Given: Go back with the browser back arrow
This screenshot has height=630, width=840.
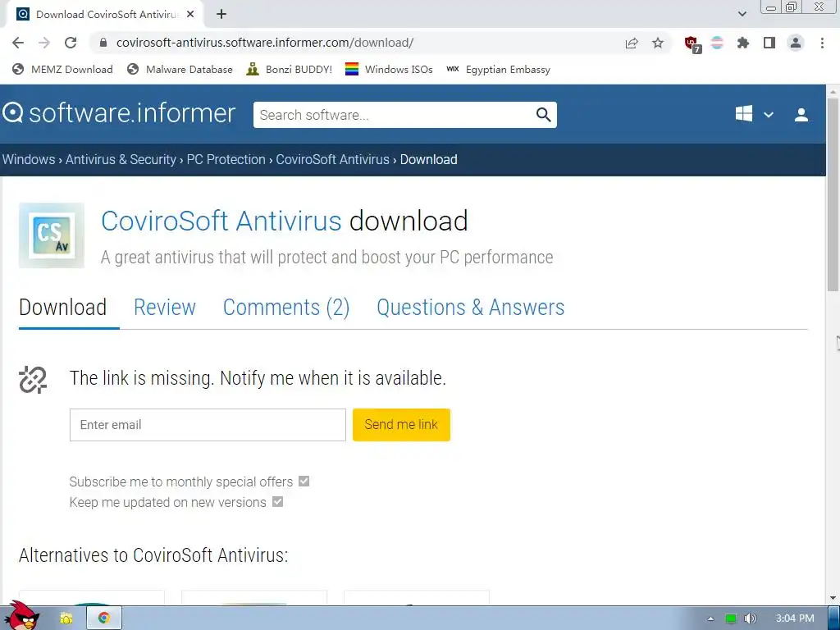Looking at the screenshot, I should coord(18,43).
